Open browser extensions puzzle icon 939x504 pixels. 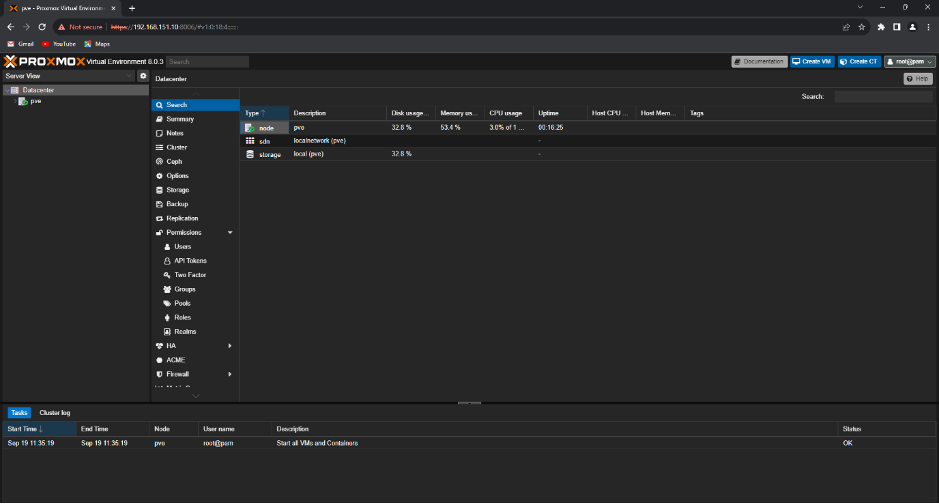point(881,27)
